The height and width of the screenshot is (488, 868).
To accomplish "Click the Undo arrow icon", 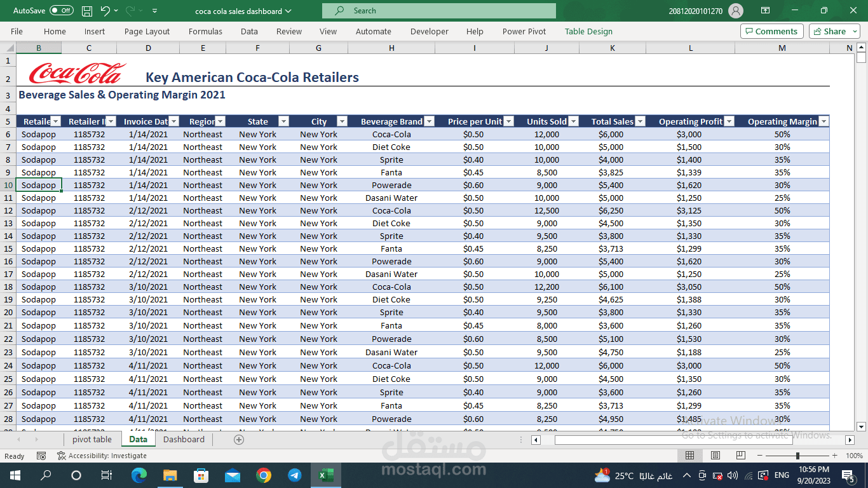I will pyautogui.click(x=105, y=11).
